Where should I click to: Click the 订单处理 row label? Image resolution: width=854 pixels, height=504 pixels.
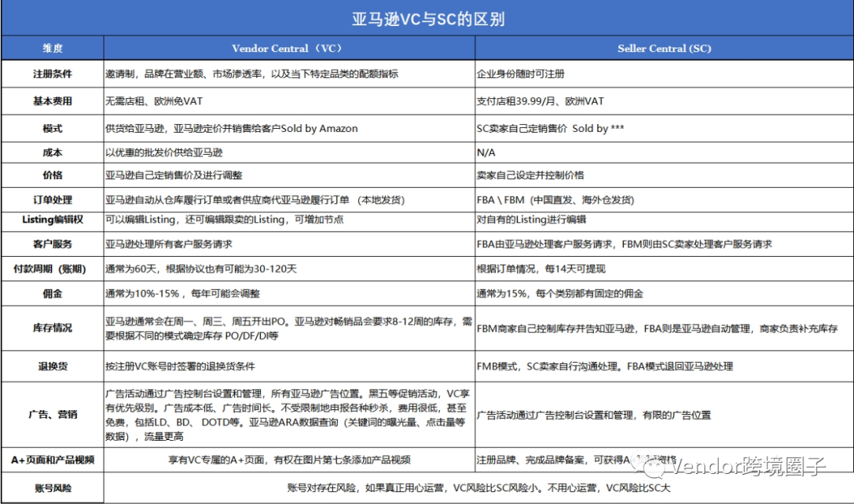(52, 200)
